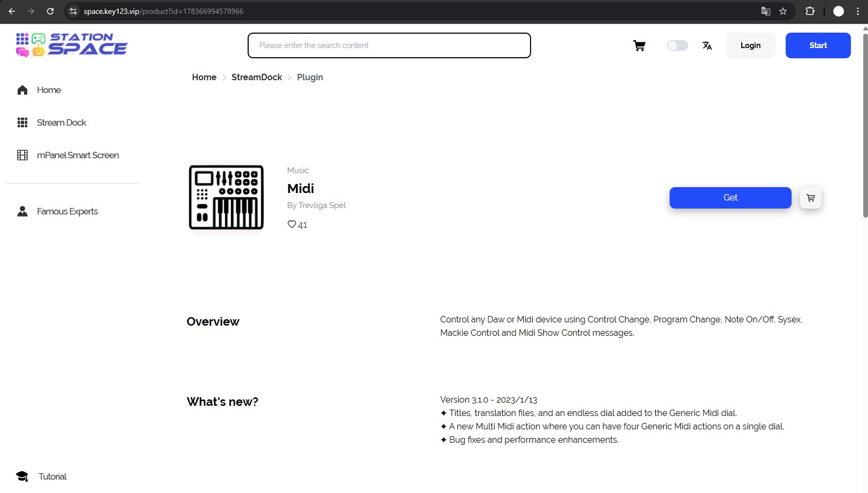Click the By Trevliga Spel author text

pyautogui.click(x=317, y=205)
